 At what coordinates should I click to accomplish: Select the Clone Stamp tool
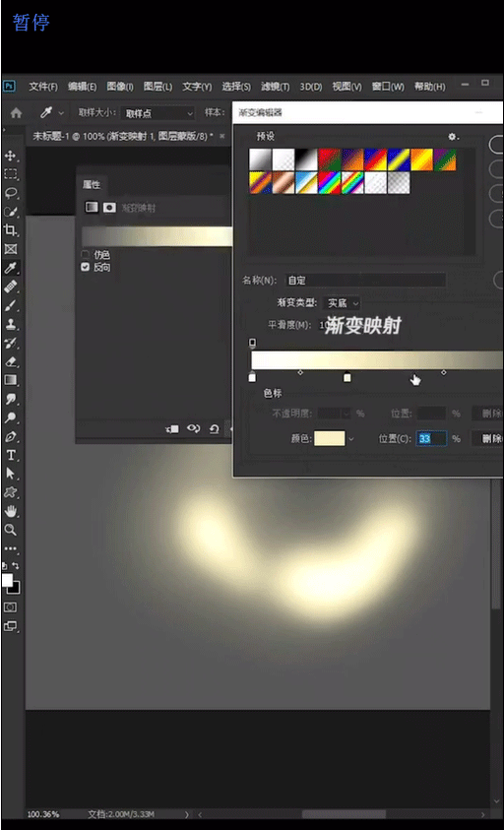pos(10,324)
